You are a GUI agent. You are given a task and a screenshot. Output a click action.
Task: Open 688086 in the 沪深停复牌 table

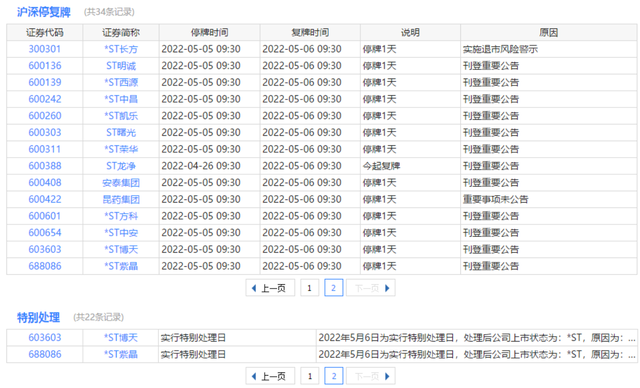[44, 266]
